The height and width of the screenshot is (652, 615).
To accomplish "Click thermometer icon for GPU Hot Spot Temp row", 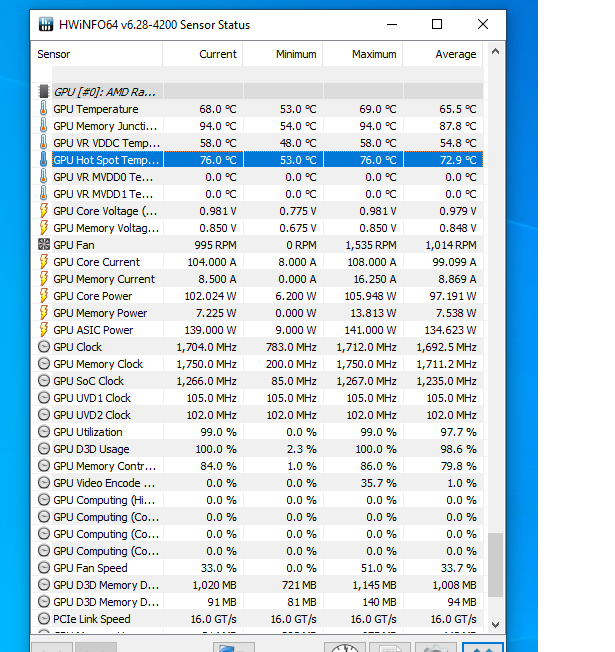I will (44, 160).
